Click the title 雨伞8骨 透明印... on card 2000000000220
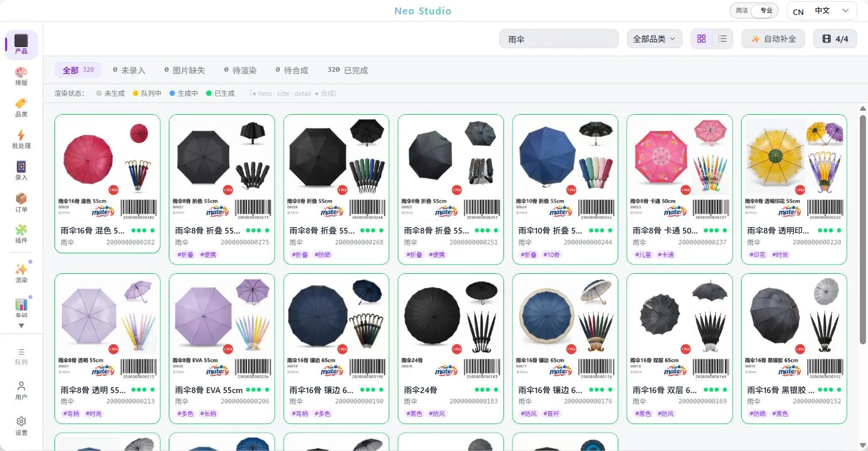The width and height of the screenshot is (868, 451). coord(778,231)
